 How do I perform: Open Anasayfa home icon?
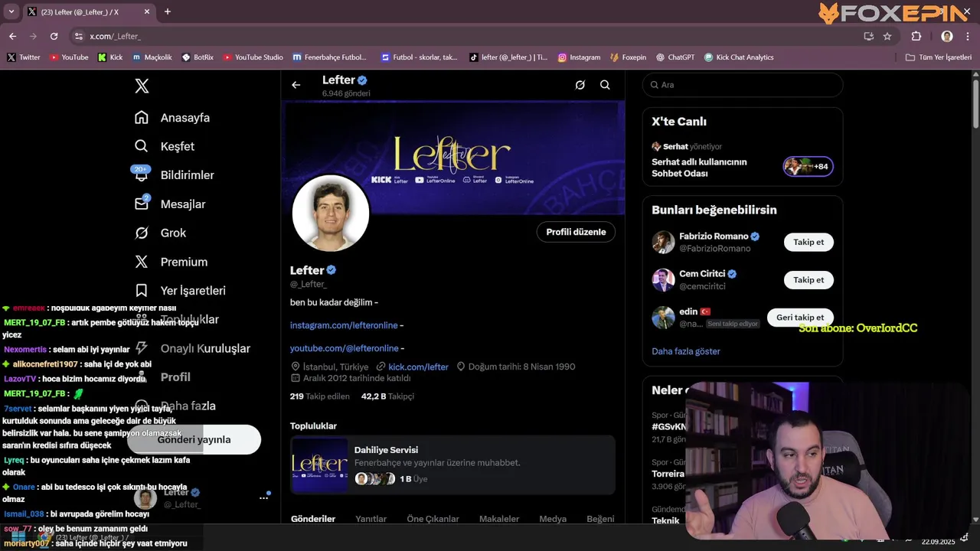click(x=141, y=117)
